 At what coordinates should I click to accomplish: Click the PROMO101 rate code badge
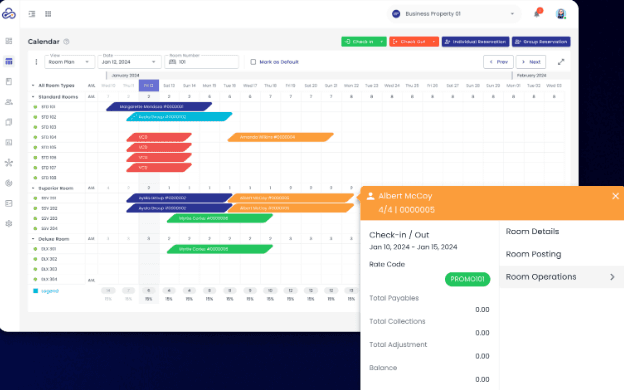click(467, 279)
